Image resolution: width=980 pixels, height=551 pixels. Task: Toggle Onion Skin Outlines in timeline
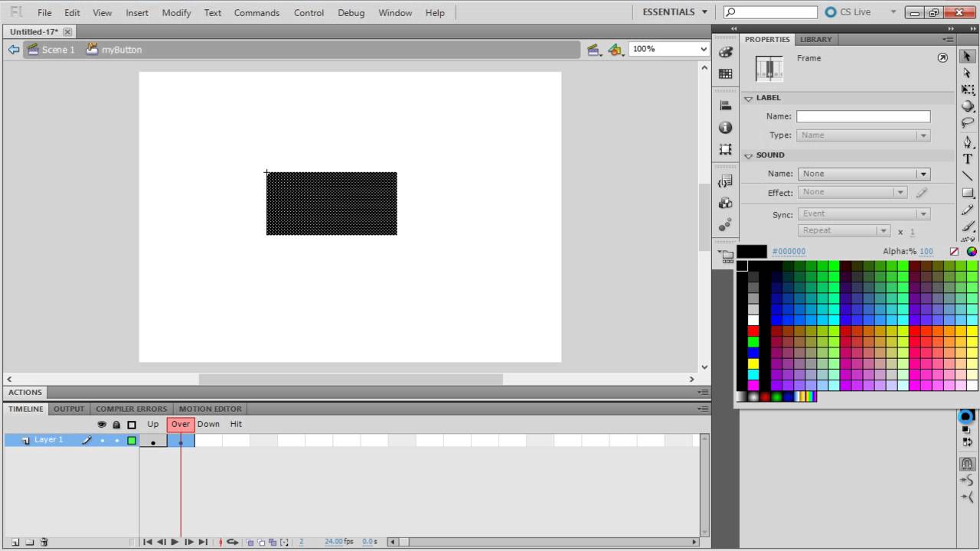pos(261,542)
